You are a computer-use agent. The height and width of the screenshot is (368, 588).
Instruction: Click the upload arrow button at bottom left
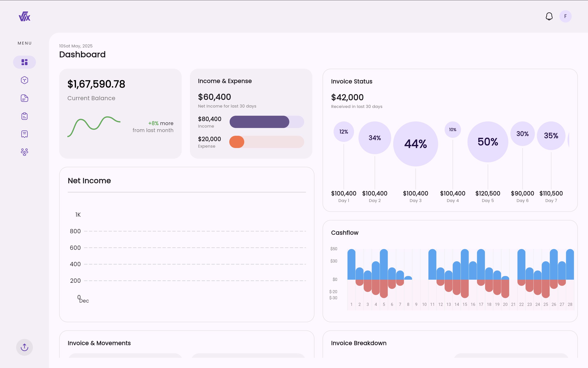[x=24, y=347]
